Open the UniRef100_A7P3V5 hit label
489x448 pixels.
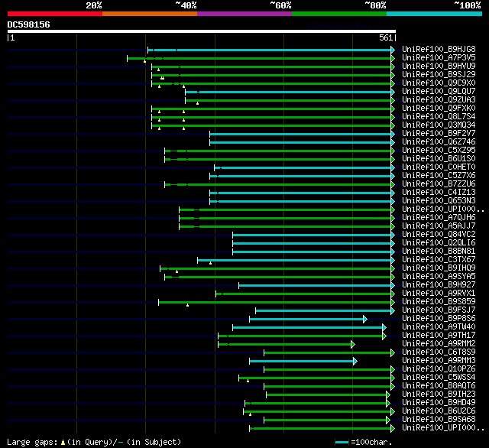(439, 57)
